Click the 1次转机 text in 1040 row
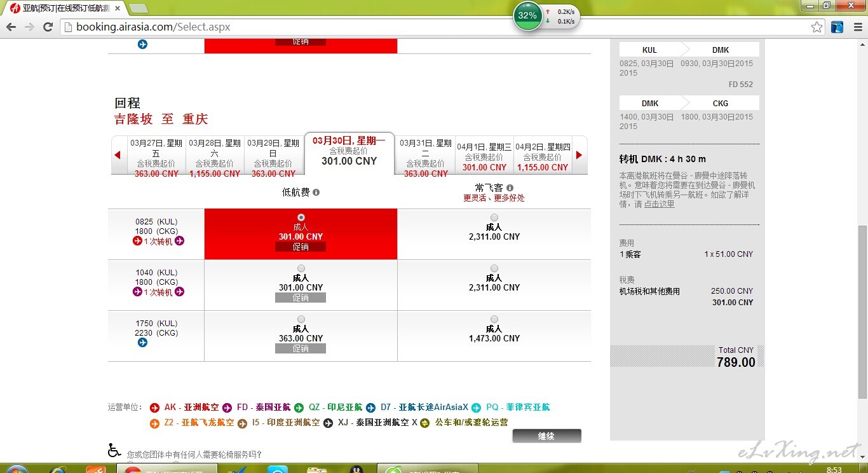 point(158,292)
